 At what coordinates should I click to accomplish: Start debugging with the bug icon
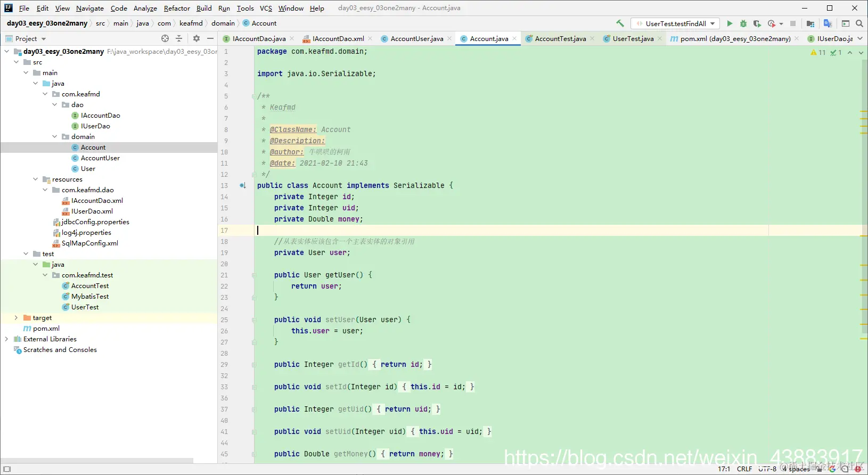(x=743, y=23)
